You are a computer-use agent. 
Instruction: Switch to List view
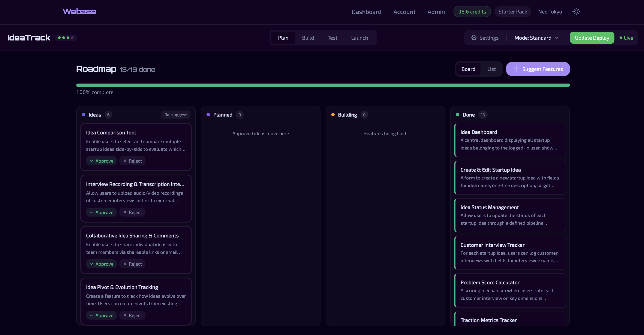[x=491, y=69]
